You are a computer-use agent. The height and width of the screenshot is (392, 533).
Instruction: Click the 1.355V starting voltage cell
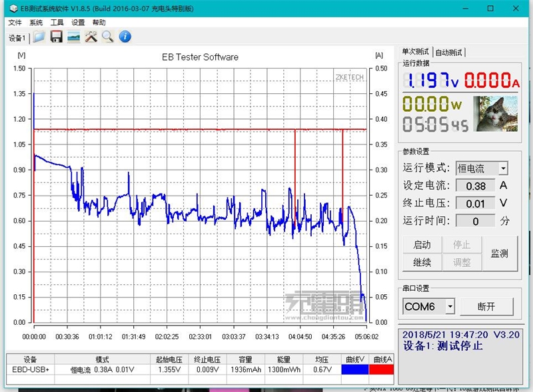coord(169,369)
